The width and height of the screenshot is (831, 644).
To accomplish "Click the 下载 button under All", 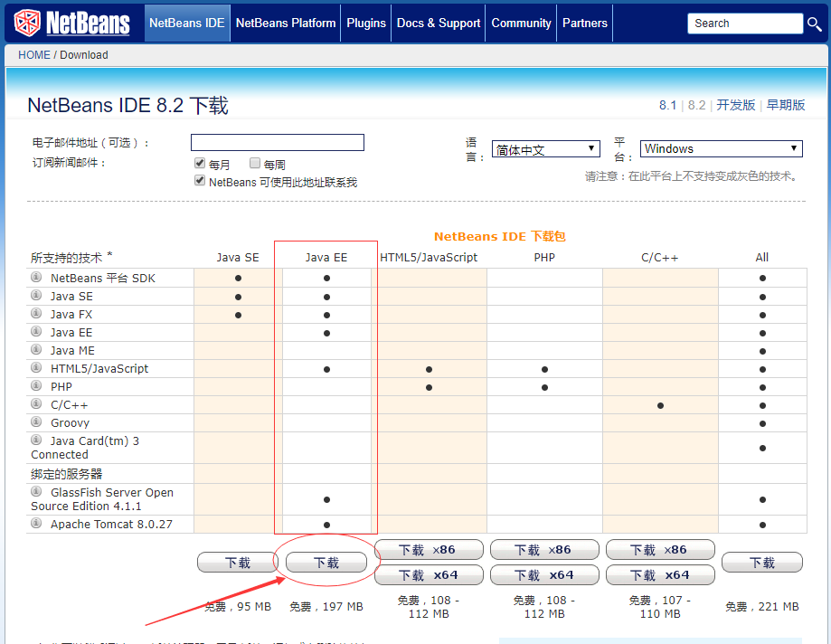I will coord(762,563).
